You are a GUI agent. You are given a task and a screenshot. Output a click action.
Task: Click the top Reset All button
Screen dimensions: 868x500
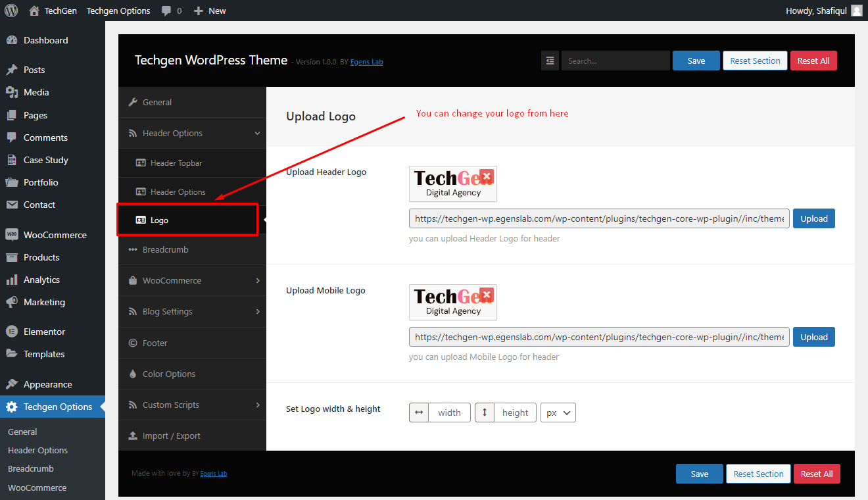pyautogui.click(x=813, y=61)
